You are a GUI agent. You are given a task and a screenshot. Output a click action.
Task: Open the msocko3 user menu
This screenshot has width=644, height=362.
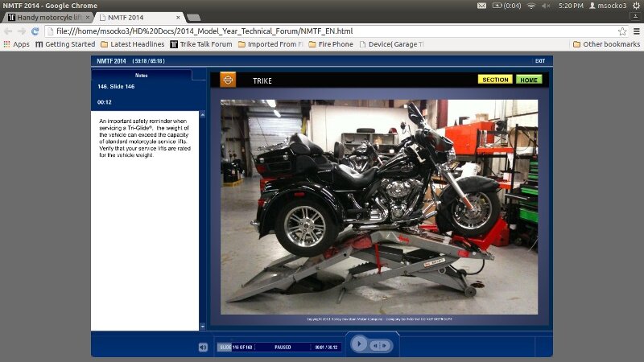pyautogui.click(x=608, y=6)
